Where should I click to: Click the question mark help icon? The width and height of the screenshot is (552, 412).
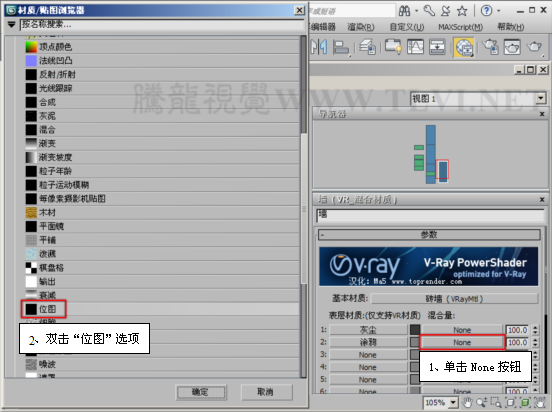click(487, 11)
